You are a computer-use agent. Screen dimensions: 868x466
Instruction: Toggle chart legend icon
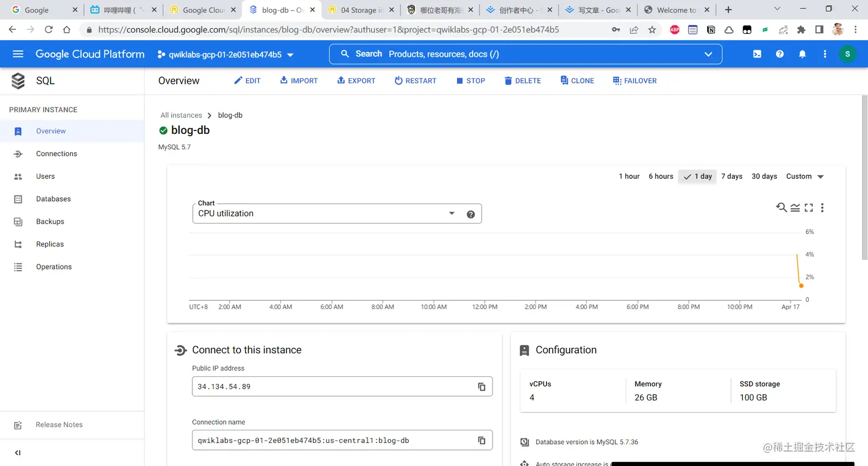coord(795,207)
